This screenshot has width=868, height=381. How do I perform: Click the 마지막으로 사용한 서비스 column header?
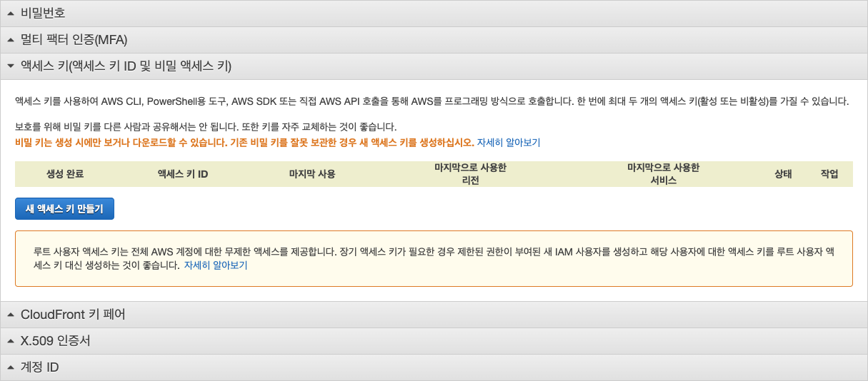tap(664, 174)
